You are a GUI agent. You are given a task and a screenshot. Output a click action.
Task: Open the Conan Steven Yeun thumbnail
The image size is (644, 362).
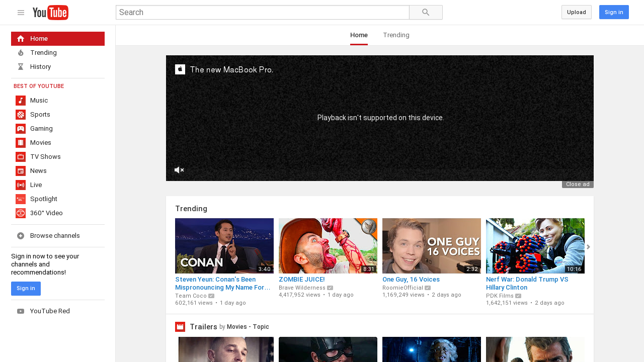click(224, 246)
